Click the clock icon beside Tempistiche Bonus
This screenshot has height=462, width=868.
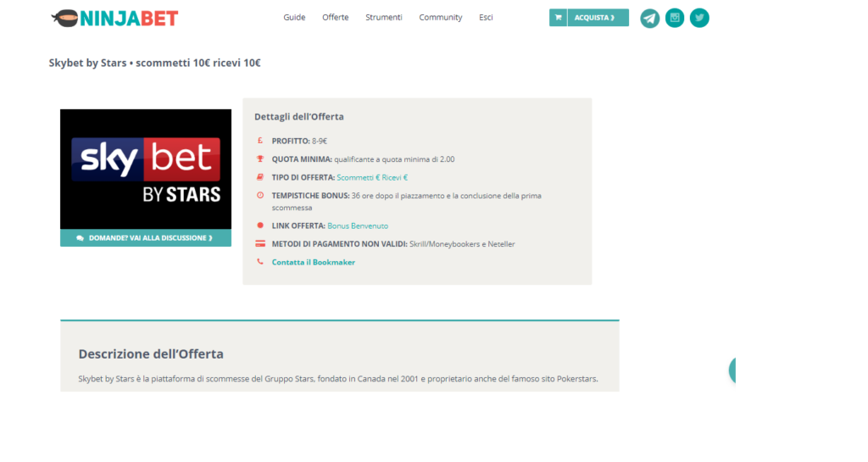[260, 195]
